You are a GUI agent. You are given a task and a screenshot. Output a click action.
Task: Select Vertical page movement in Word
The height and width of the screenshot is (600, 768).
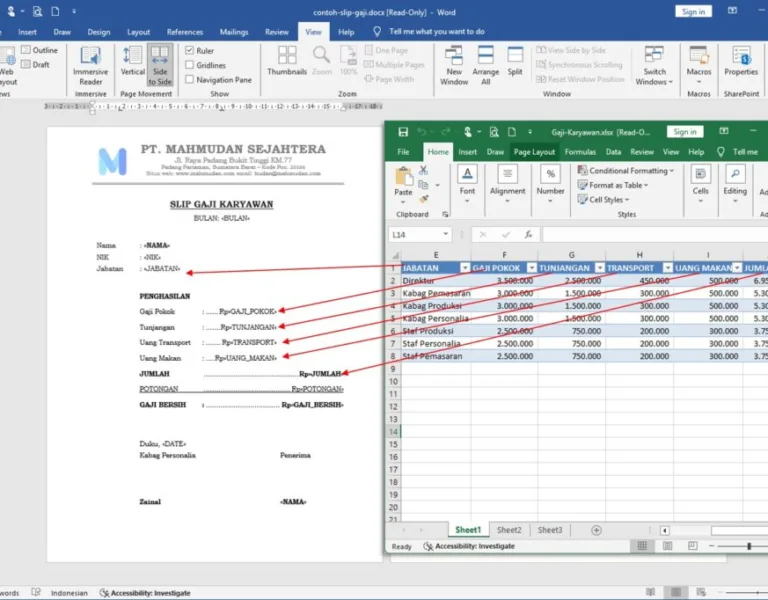click(x=132, y=61)
